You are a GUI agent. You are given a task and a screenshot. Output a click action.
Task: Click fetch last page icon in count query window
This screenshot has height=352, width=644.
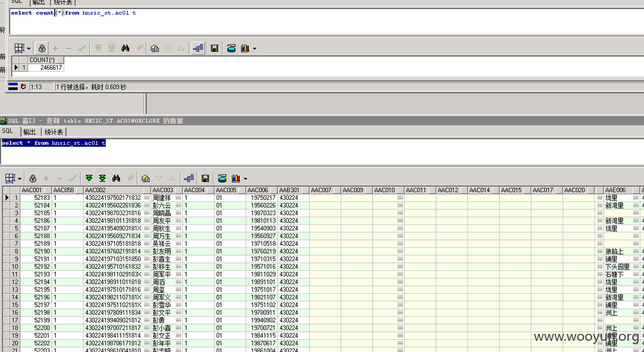click(x=111, y=48)
